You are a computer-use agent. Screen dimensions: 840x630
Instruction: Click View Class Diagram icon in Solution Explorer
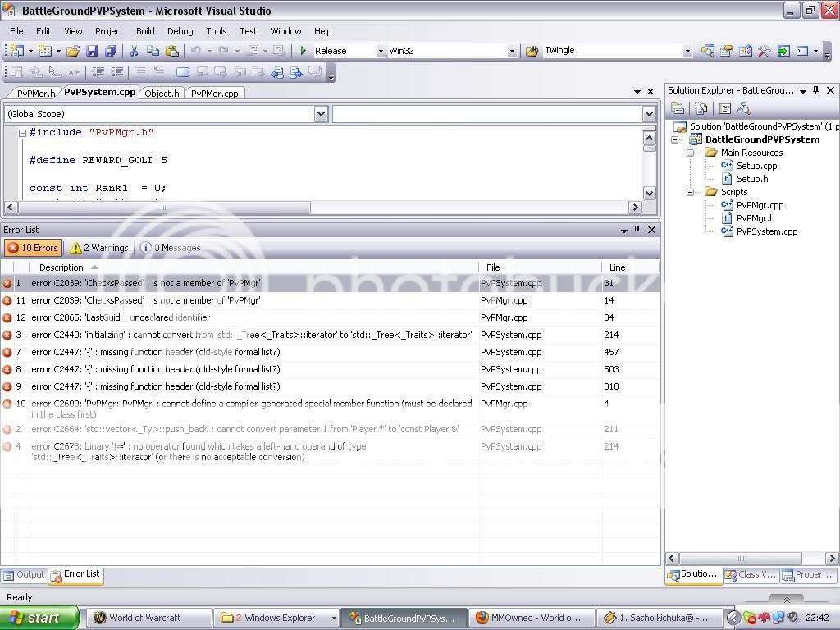tap(743, 108)
